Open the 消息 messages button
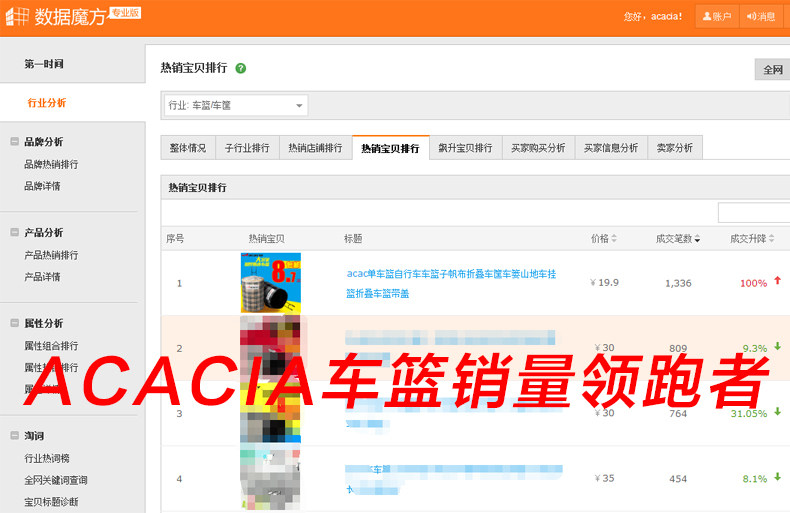This screenshot has height=513, width=790. click(761, 17)
